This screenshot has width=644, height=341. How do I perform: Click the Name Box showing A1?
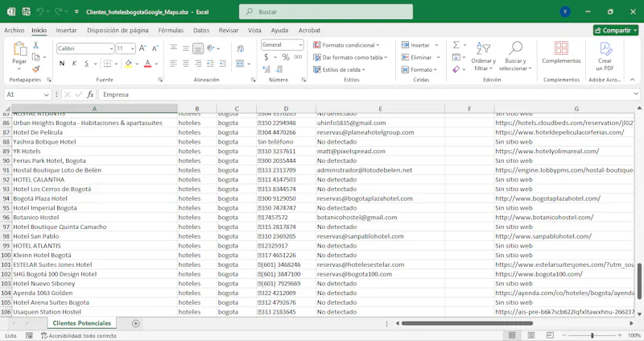tap(27, 94)
